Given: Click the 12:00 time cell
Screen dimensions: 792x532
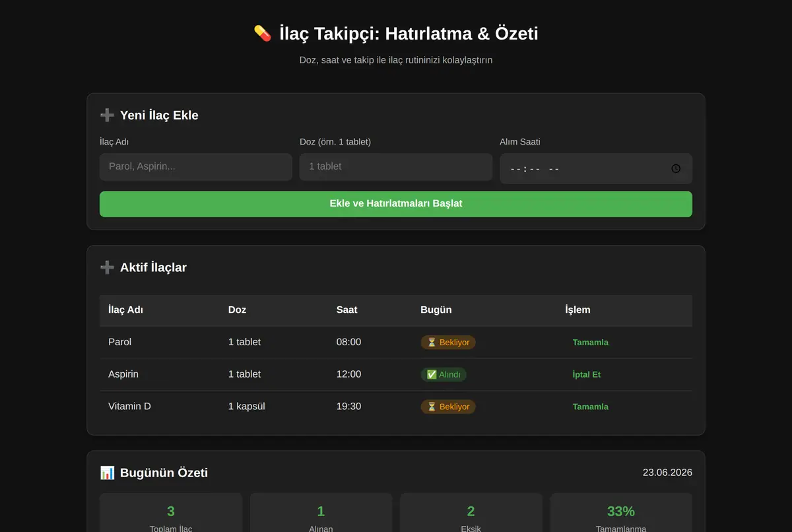Looking at the screenshot, I should click(x=348, y=374).
